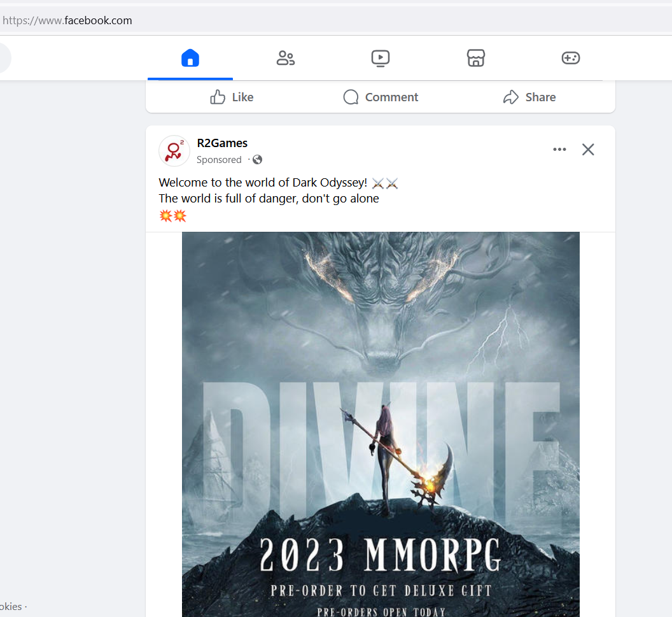Viewport: 672px width, 617px height.
Task: Switch to the Home tab
Action: pos(190,58)
